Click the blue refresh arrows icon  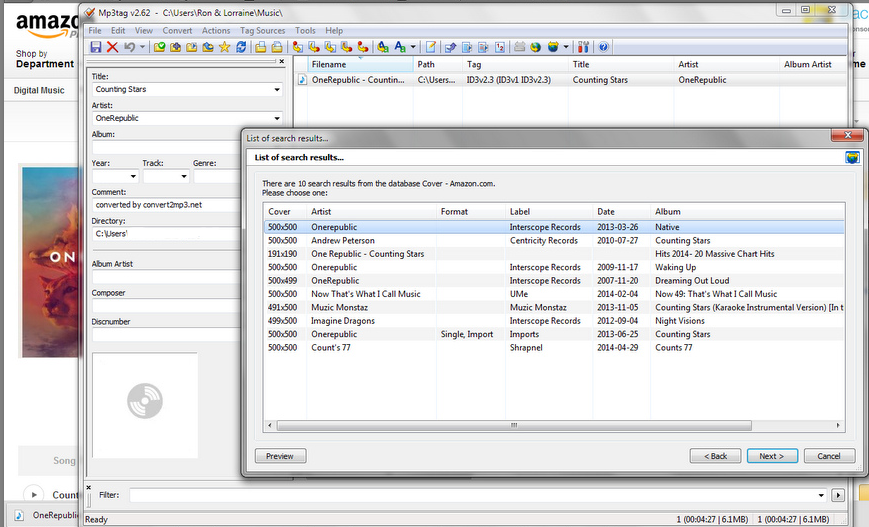pyautogui.click(x=241, y=47)
